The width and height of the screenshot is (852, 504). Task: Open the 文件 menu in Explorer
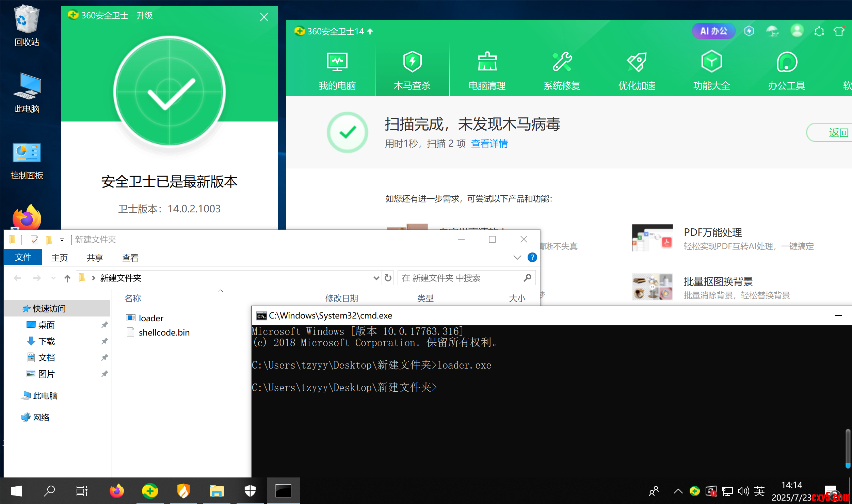click(23, 257)
